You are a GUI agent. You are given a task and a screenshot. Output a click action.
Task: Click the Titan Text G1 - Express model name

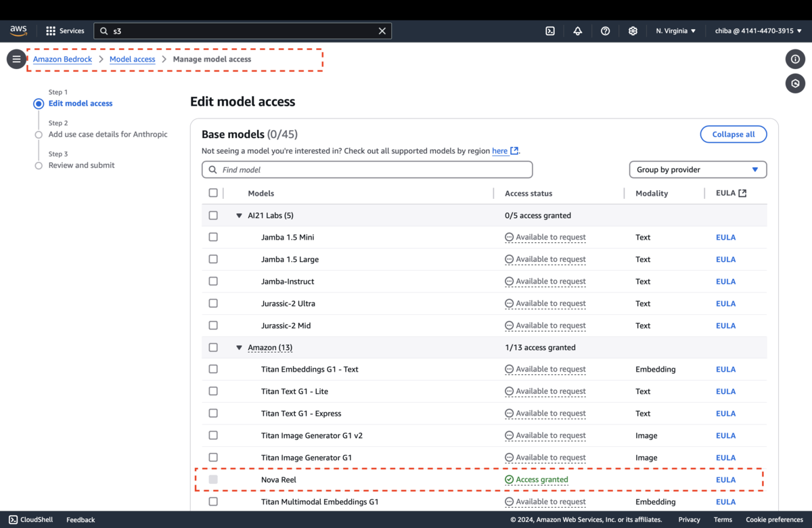[301, 414]
